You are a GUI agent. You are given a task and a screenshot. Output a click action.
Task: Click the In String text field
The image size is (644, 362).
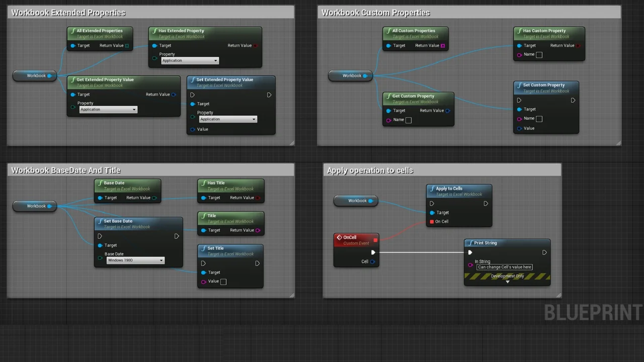(504, 267)
